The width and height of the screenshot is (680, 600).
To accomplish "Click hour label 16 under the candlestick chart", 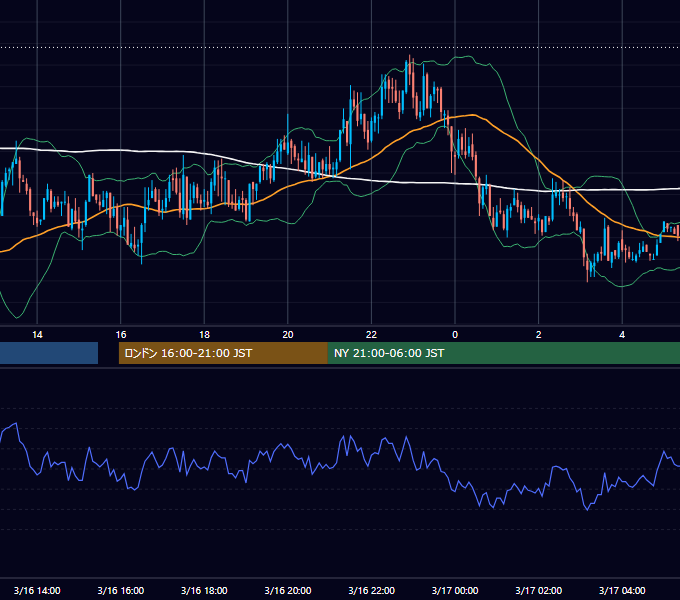I will click(121, 335).
